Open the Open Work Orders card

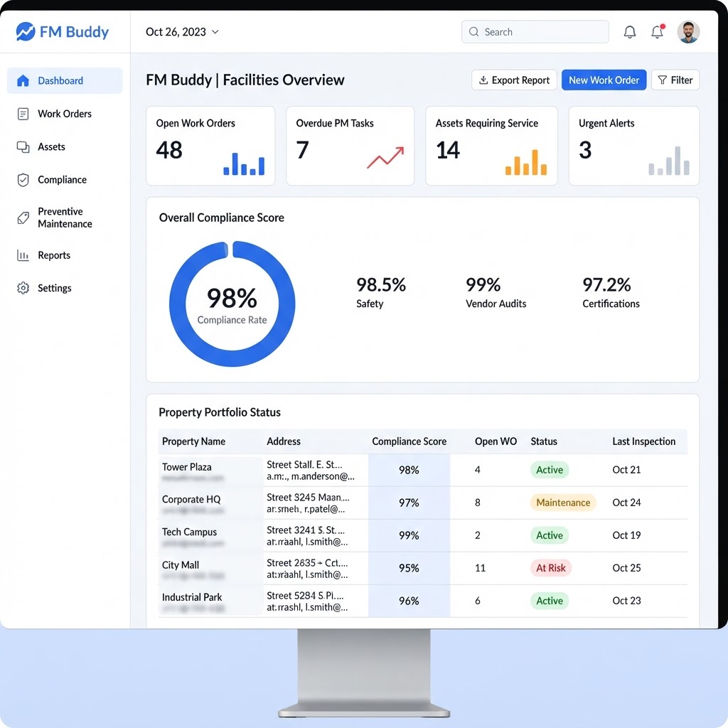[210, 146]
